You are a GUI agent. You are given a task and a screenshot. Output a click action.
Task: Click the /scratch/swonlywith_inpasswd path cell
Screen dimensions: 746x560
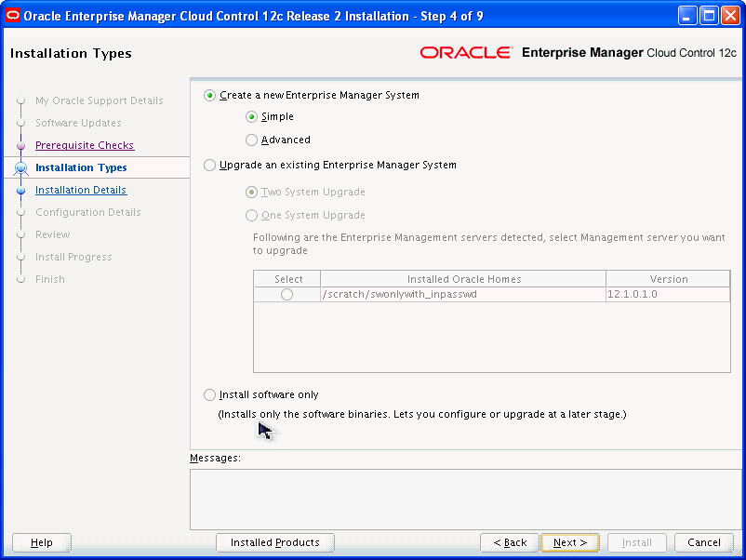click(x=463, y=295)
